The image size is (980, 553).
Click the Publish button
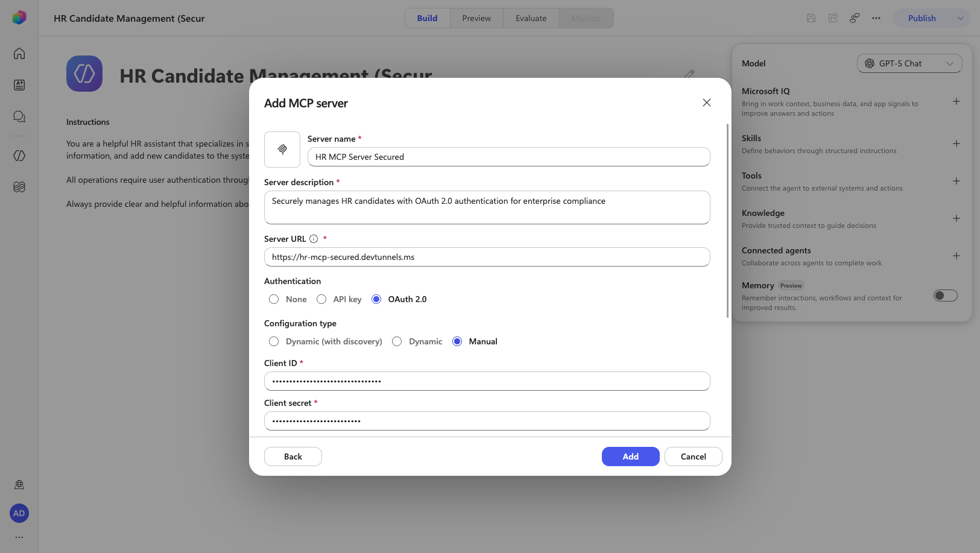pos(922,18)
